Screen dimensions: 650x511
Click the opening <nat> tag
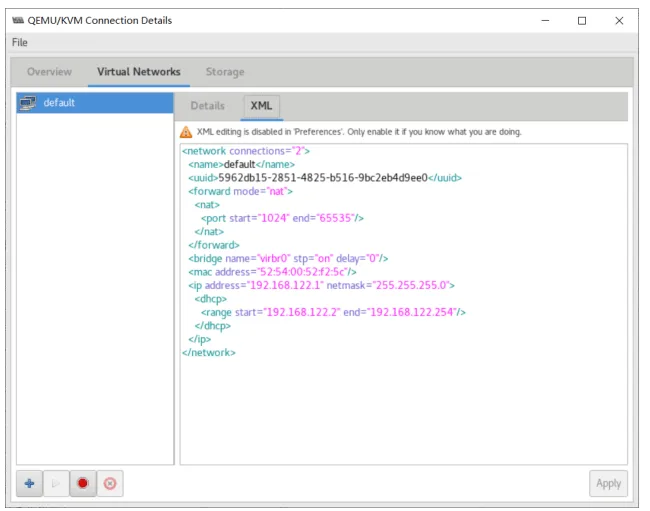pyautogui.click(x=207, y=205)
